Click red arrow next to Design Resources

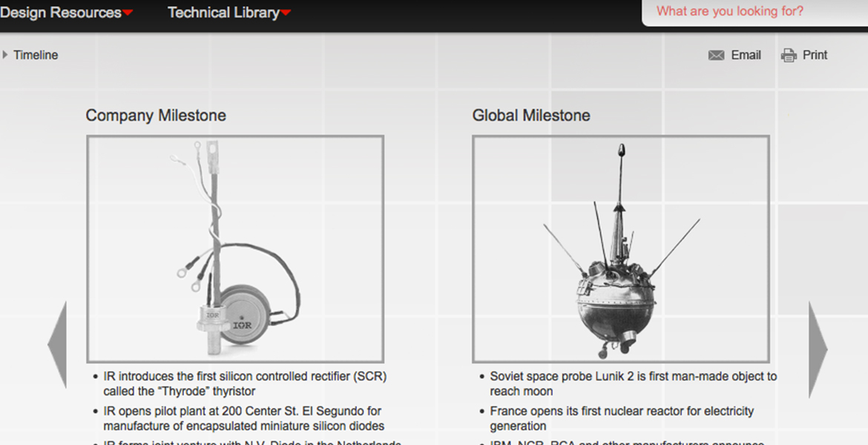tap(128, 13)
